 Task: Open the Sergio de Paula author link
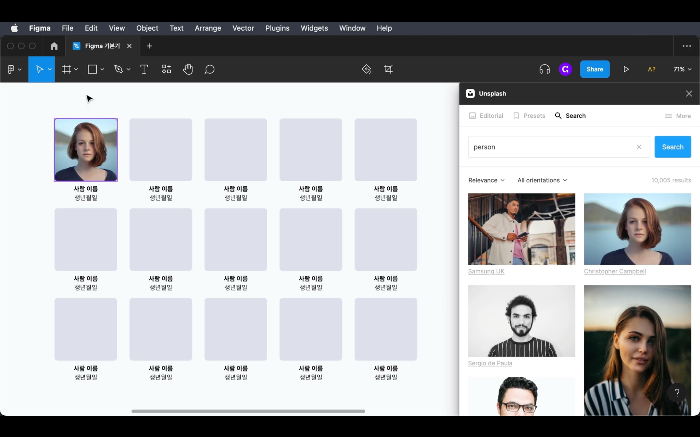pyautogui.click(x=490, y=363)
